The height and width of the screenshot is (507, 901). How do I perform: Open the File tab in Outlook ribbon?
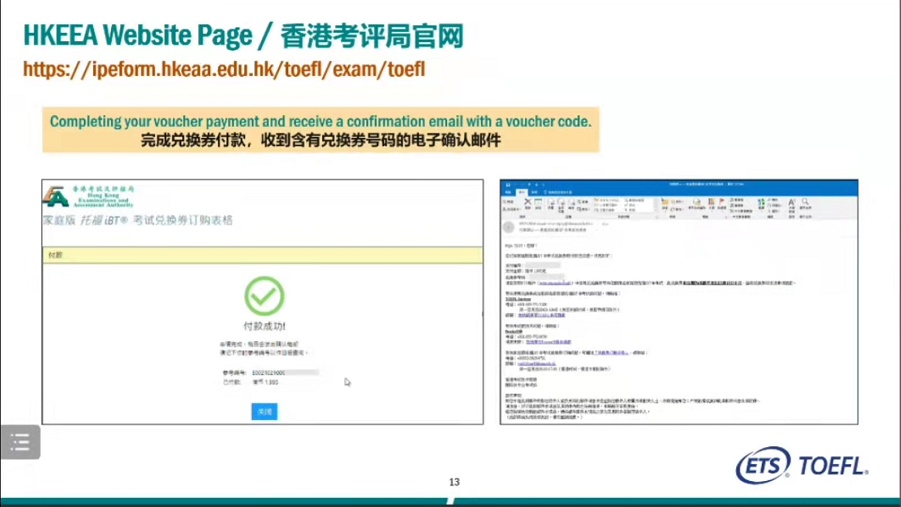click(x=509, y=193)
